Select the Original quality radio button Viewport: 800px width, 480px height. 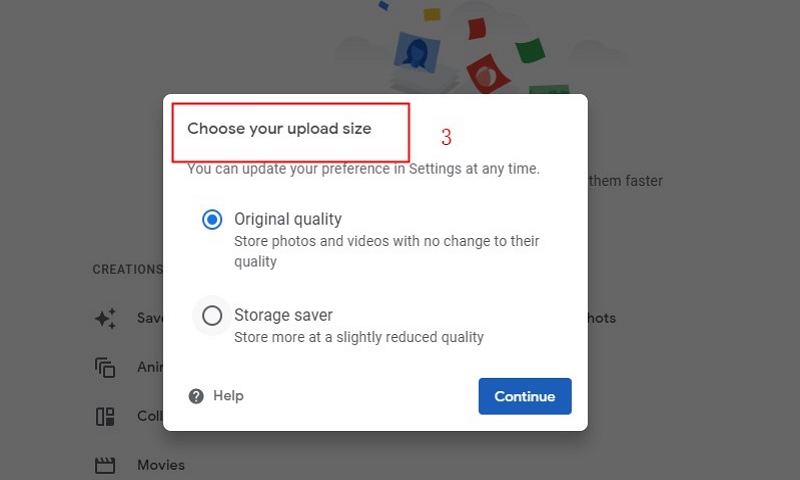coord(212,220)
